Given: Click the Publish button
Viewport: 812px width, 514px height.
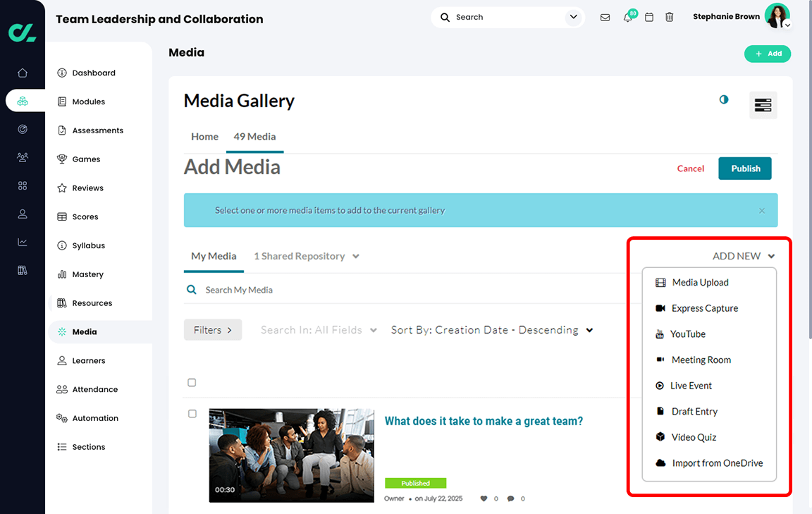Looking at the screenshot, I should point(744,169).
